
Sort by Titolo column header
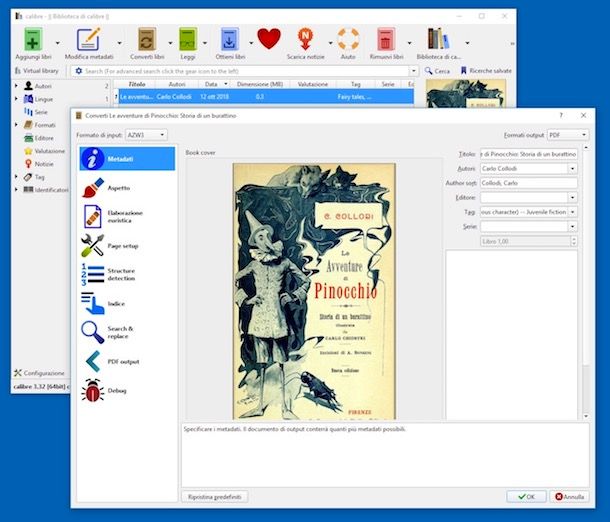tap(137, 84)
